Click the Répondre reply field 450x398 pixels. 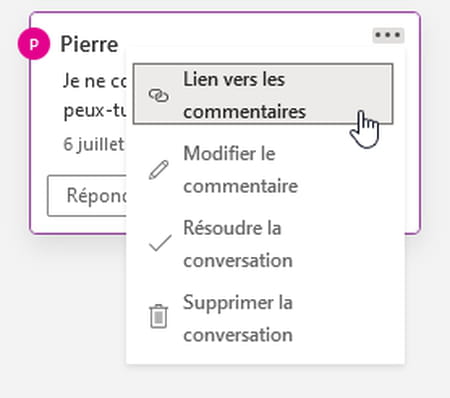tap(87, 196)
